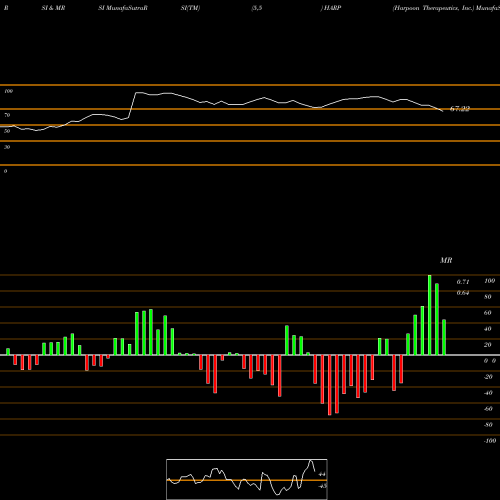Click the SI & MR header text

pyautogui.click(x=53, y=8)
